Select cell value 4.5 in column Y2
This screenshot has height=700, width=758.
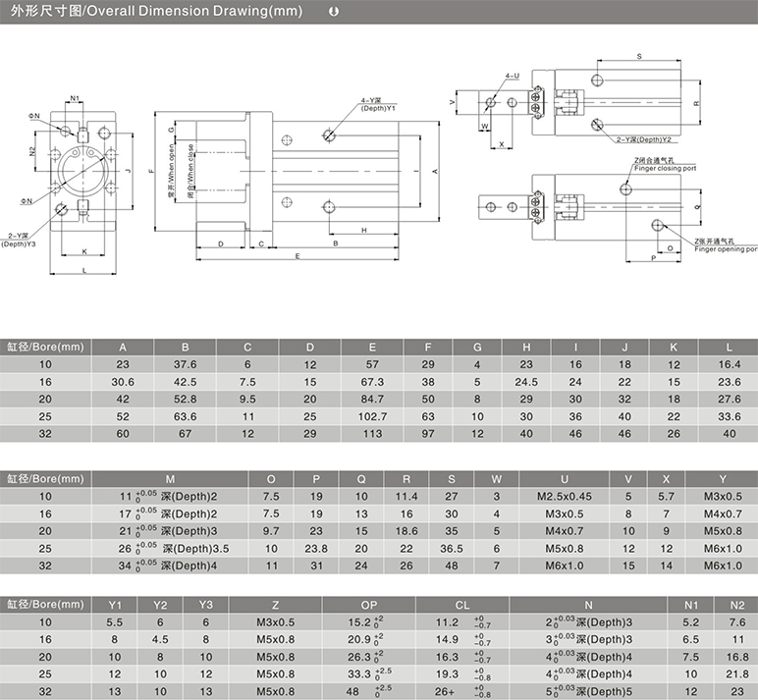[160, 639]
